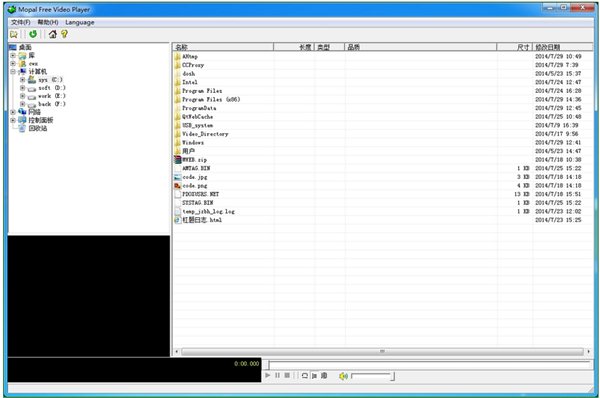Open the home toolbar icon
This screenshot has width=600, height=398.
pos(53,34)
